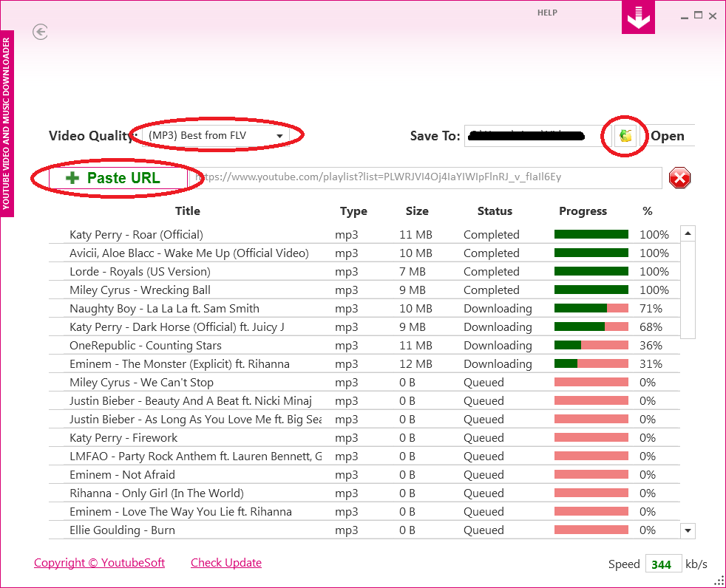This screenshot has width=726, height=588.
Task: Click the Progress column header
Action: pyautogui.click(x=583, y=211)
